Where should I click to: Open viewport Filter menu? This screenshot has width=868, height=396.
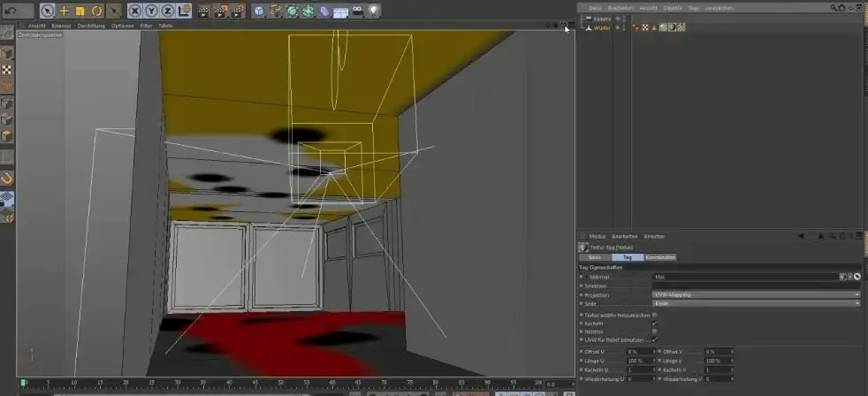coord(146,26)
